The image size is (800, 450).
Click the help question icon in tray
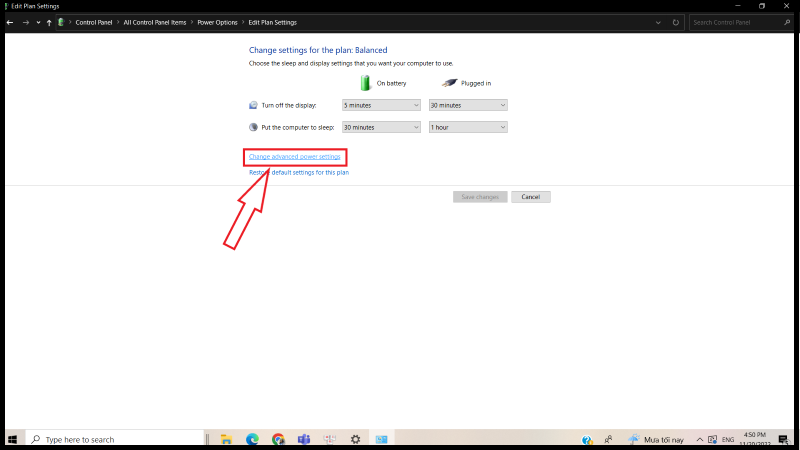point(587,439)
